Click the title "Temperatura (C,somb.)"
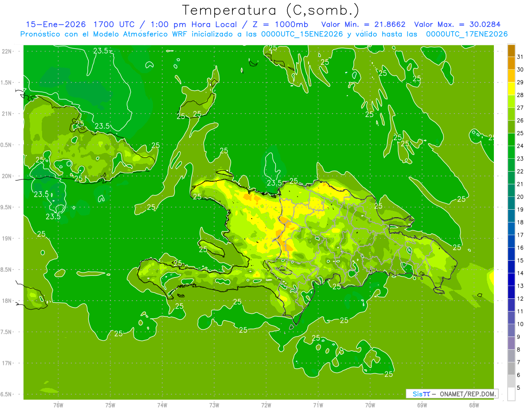This screenshot has width=532, height=411. click(x=270, y=10)
